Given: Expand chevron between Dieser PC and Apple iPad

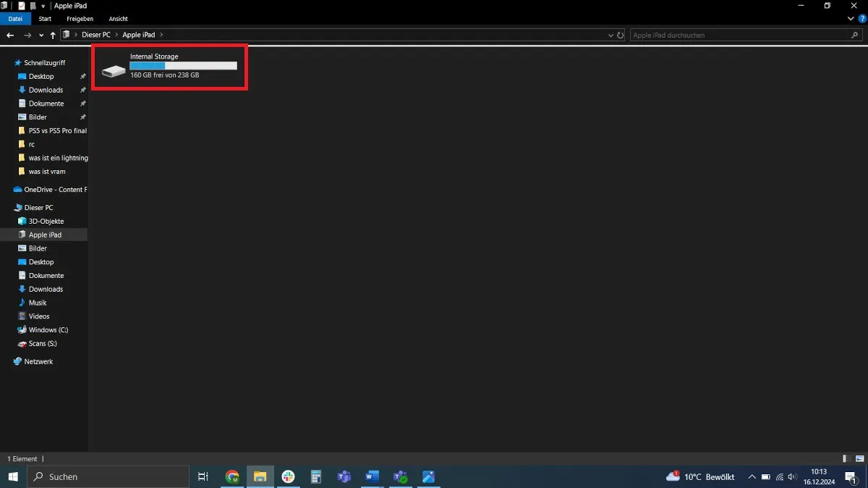Looking at the screenshot, I should [x=116, y=35].
